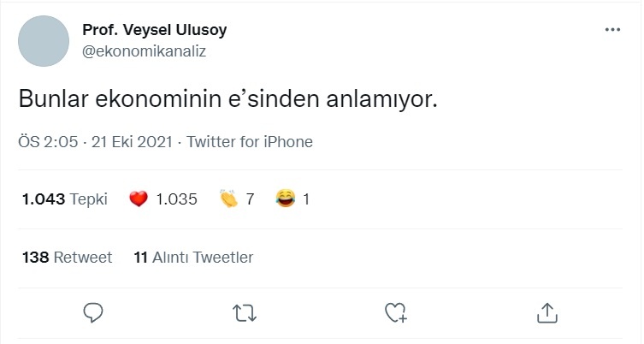Click the tweet text 'Bunlar ekonominin'
Image resolution: width=644 pixels, height=344 pixels.
pos(120,99)
